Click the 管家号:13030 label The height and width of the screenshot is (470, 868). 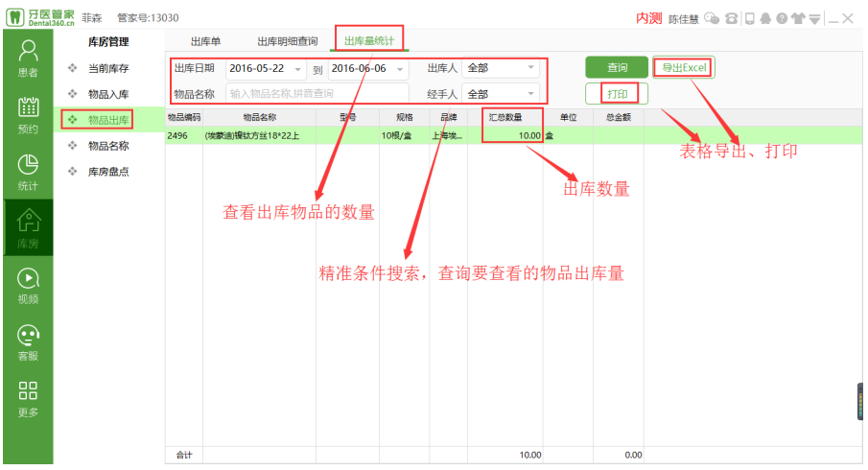[x=148, y=17]
